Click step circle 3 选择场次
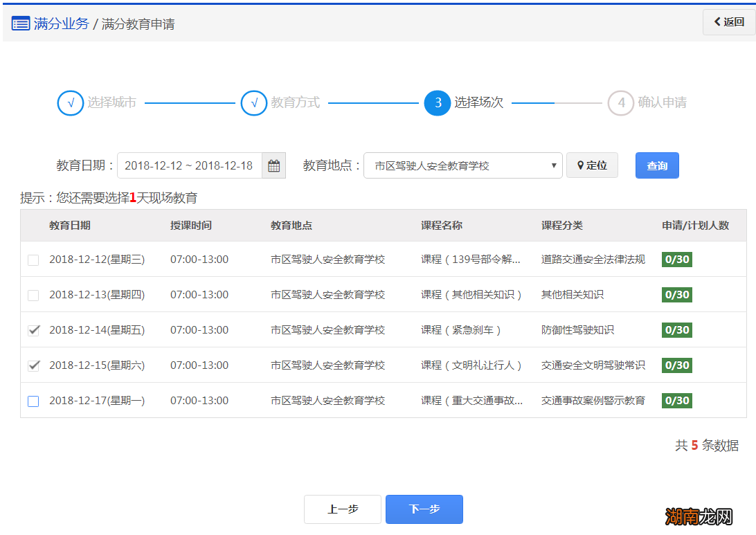This screenshot has width=756, height=535. coord(437,102)
